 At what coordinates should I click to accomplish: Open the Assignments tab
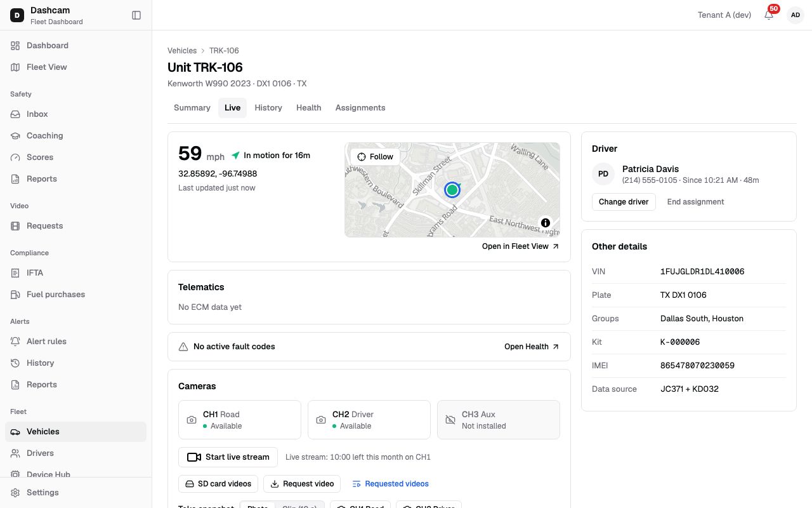point(360,108)
